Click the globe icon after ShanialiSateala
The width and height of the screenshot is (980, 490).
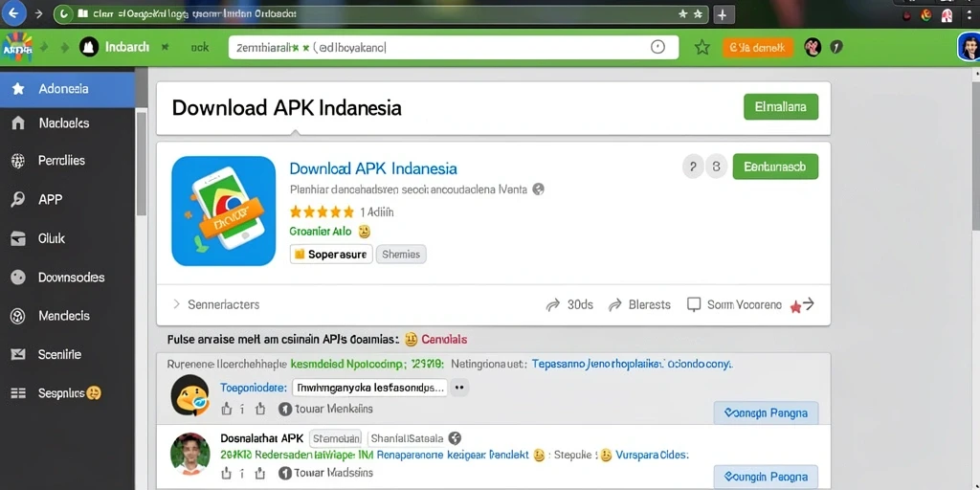click(455, 438)
